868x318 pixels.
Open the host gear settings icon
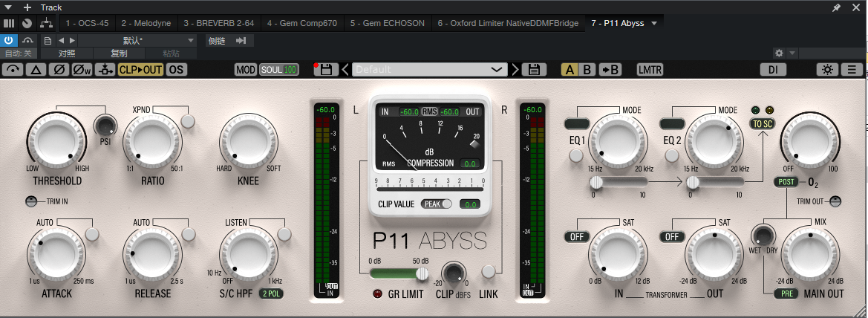pos(780,53)
